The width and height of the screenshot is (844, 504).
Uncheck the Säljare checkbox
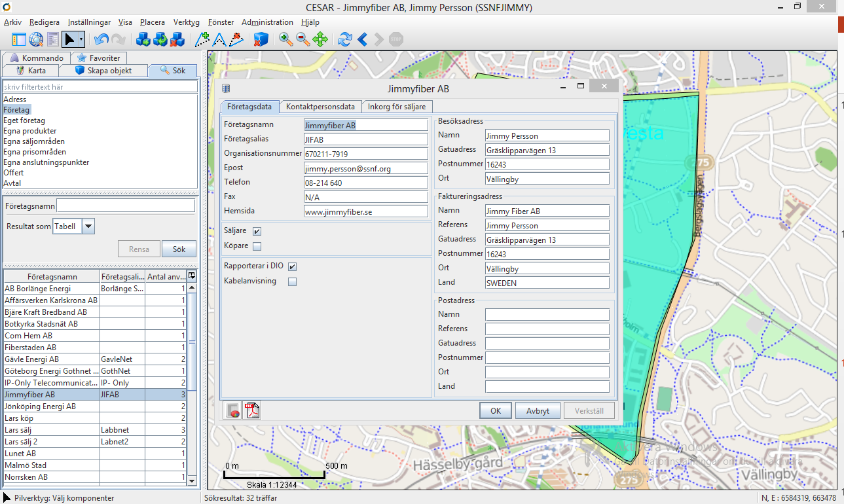(x=257, y=231)
